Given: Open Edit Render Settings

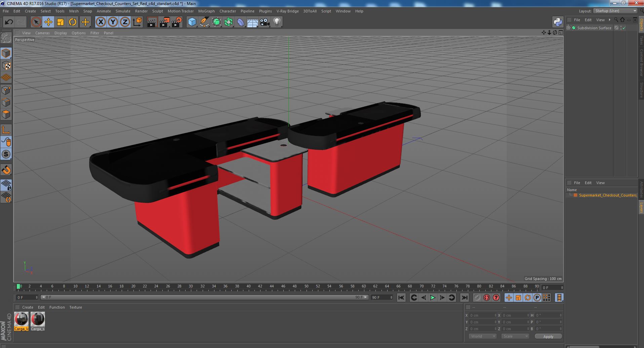Looking at the screenshot, I should 177,22.
